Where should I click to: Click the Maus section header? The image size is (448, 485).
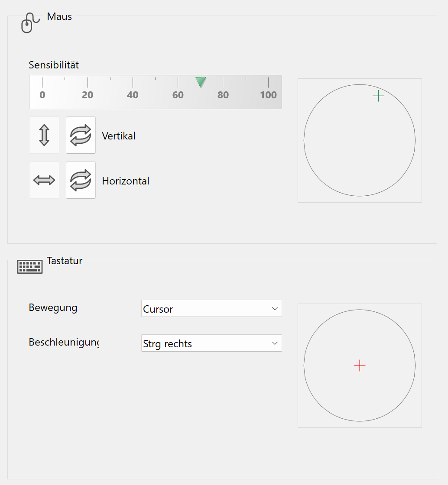[x=59, y=16]
